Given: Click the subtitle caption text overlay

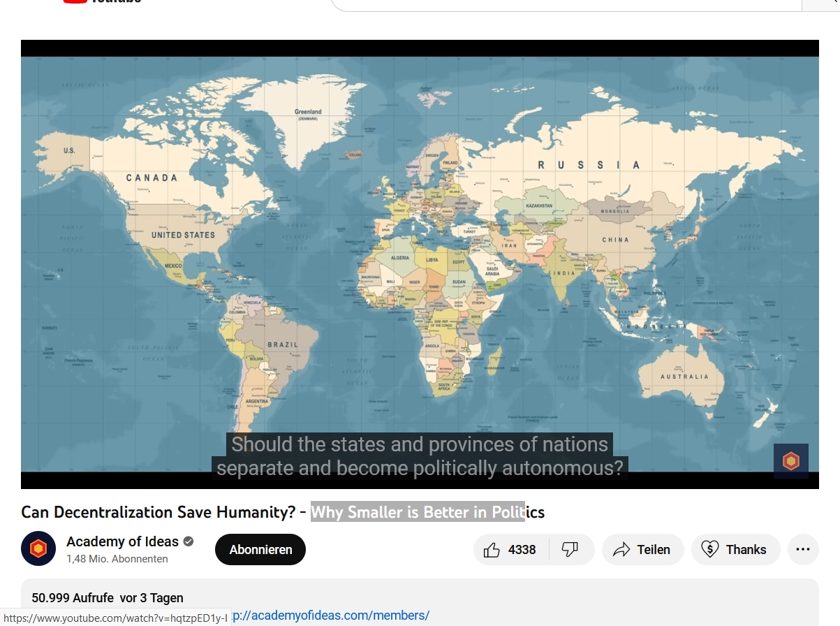Looking at the screenshot, I should coord(419,456).
